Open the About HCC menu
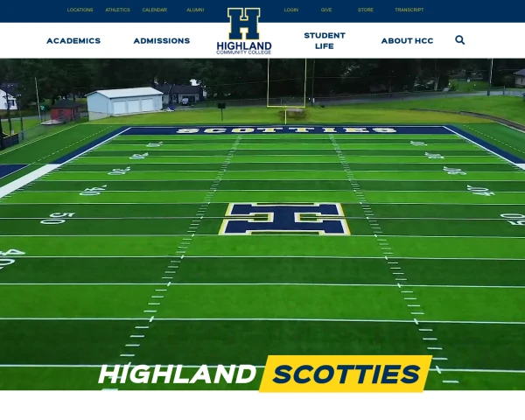This screenshot has height=420, width=525. click(407, 41)
